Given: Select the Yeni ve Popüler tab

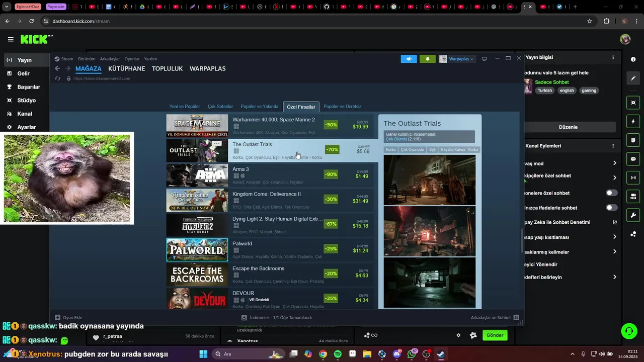Looking at the screenshot, I should point(185,107).
